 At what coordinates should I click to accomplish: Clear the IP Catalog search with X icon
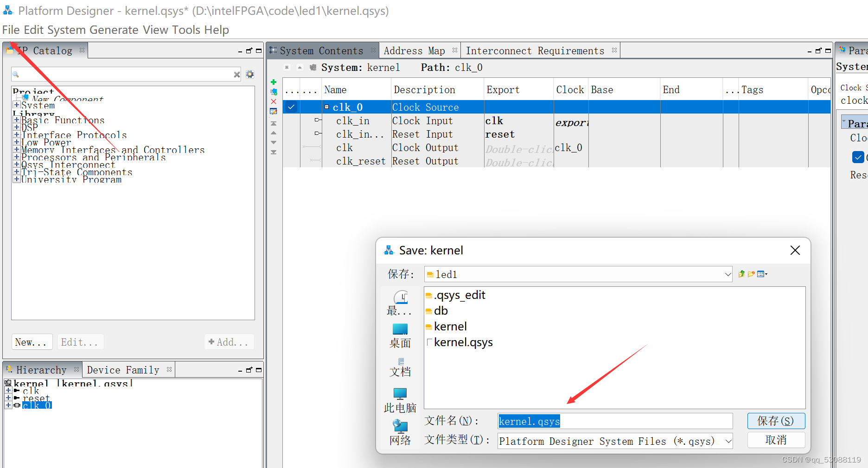click(x=237, y=75)
